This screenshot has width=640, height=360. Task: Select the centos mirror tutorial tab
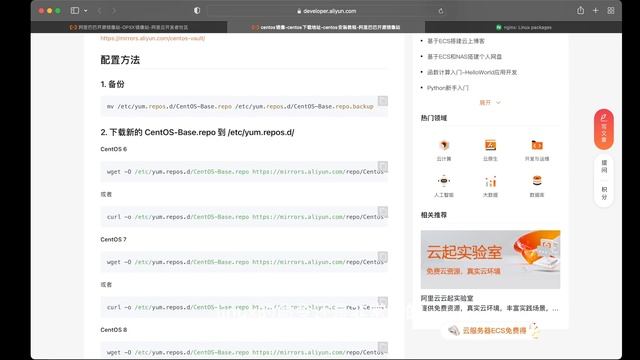(326, 27)
